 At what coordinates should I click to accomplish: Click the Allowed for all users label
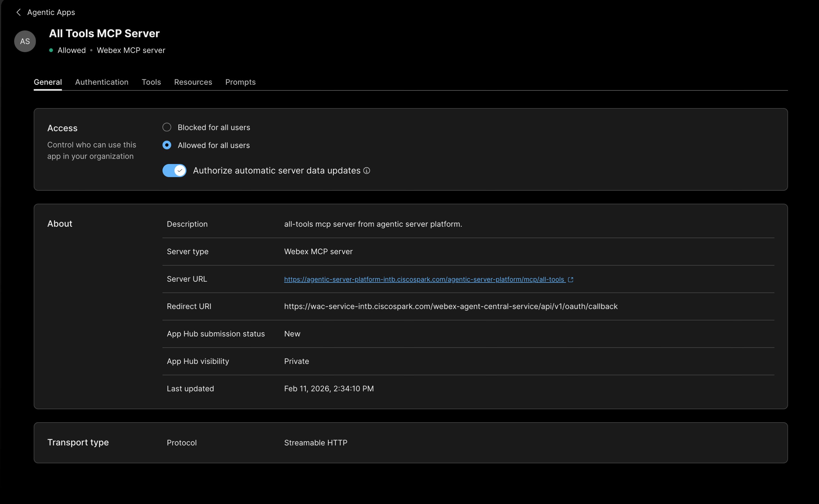tap(213, 145)
